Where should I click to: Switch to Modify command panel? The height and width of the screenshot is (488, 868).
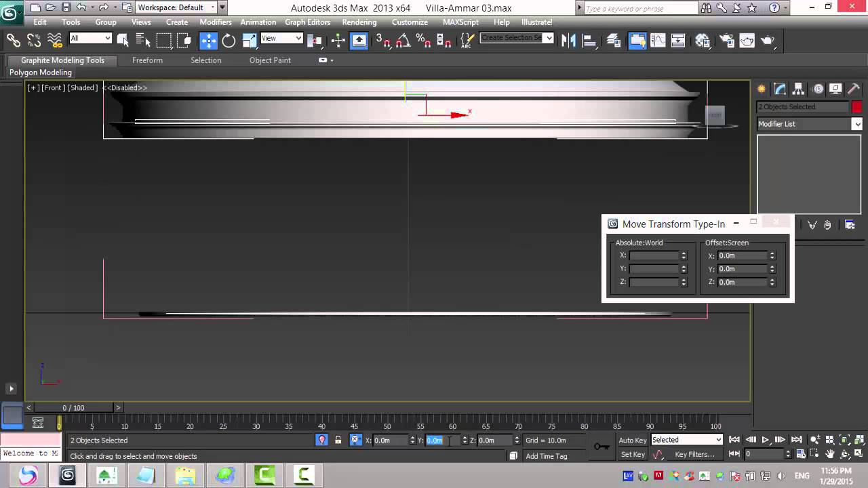[780, 89]
